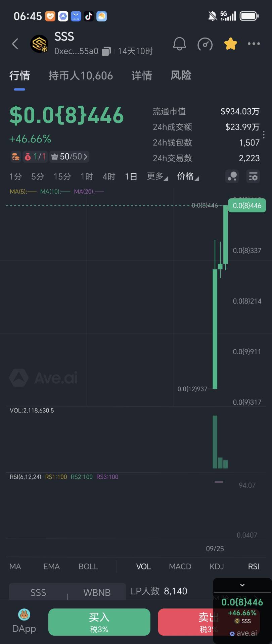Expand the 更多 timeframe dropdown
Screen dimensions: 272x644
tap(157, 176)
